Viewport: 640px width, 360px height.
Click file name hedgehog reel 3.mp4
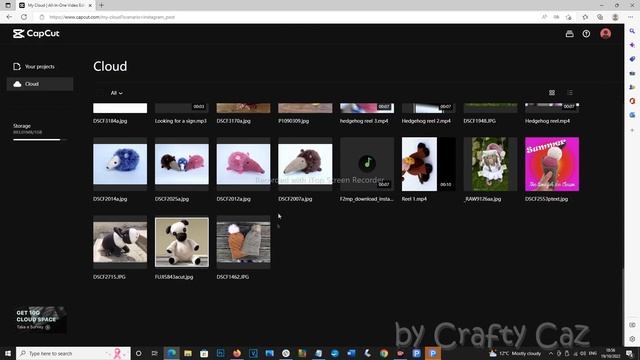364,121
